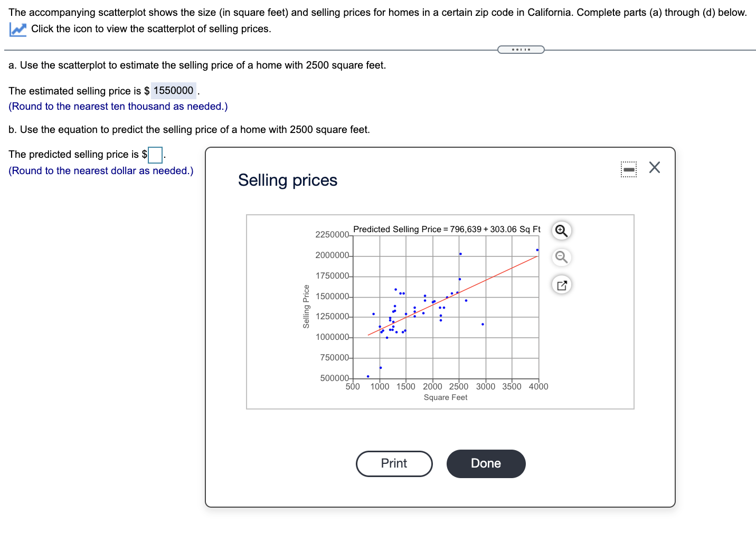Image resolution: width=756 pixels, height=533 pixels.
Task: Click the regression equation above the plot
Action: tap(446, 229)
